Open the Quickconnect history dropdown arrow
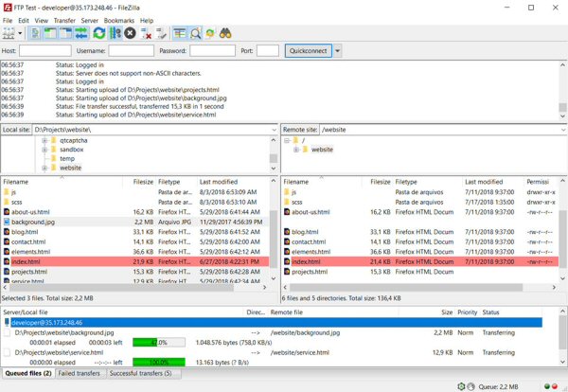This screenshot has height=392, width=568. [x=337, y=51]
